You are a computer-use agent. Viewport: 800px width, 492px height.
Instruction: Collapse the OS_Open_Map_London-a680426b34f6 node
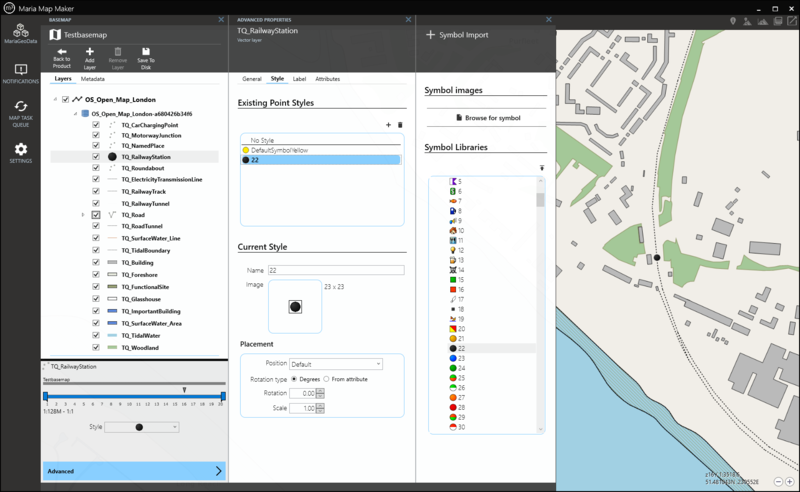(x=75, y=114)
